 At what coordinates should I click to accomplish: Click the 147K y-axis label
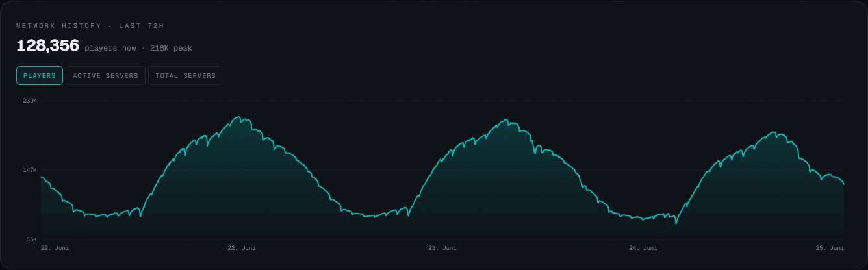point(30,170)
